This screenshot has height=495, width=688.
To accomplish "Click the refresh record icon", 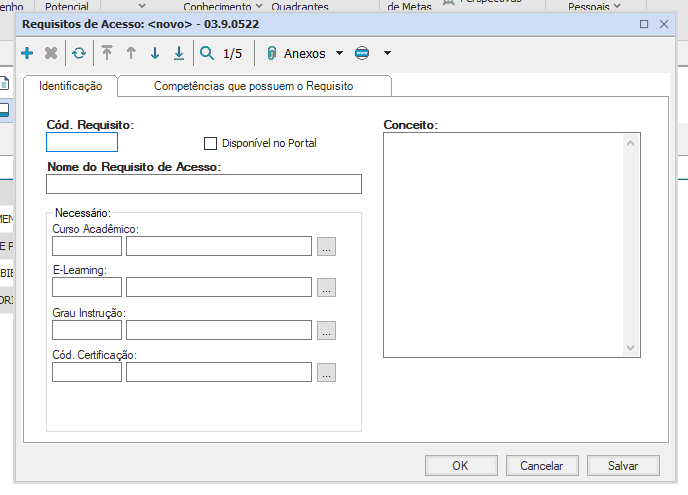I will (x=78, y=53).
